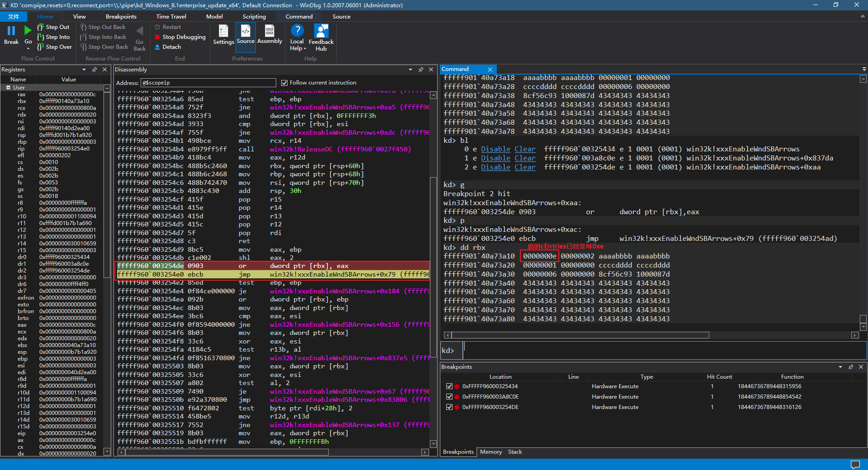The width and height of the screenshot is (868, 470).
Task: Toggle Follow current instruction checkbox
Action: click(x=284, y=83)
